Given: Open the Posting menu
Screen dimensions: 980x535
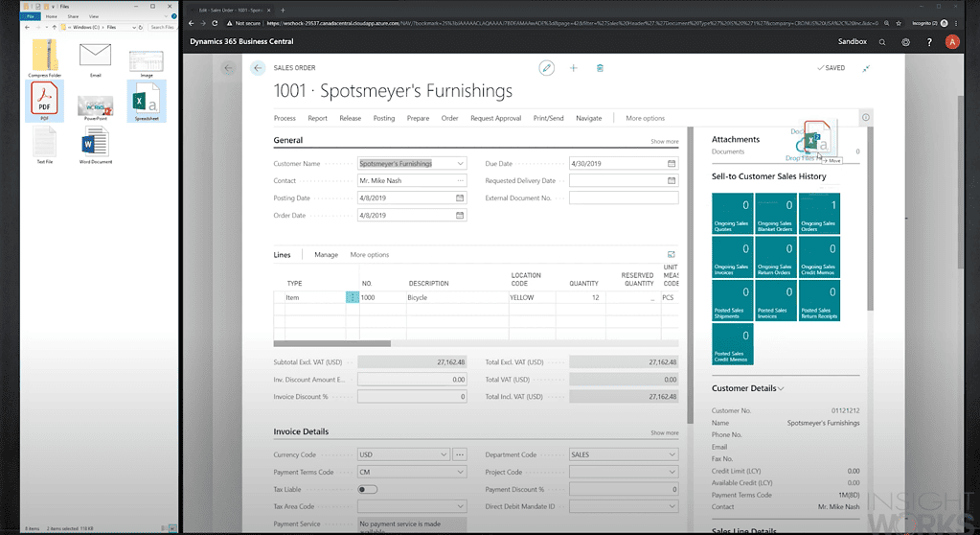Looking at the screenshot, I should (x=384, y=118).
